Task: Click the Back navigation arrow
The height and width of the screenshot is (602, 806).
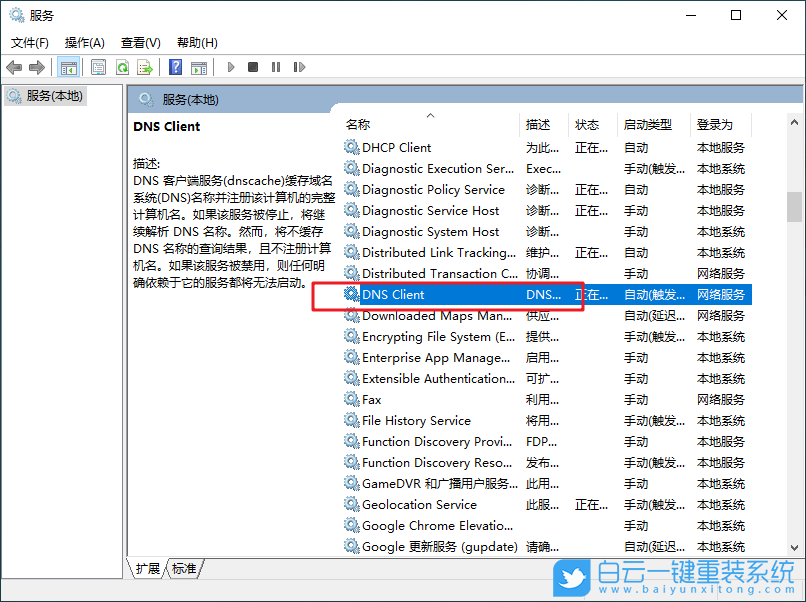Action: click(x=14, y=67)
